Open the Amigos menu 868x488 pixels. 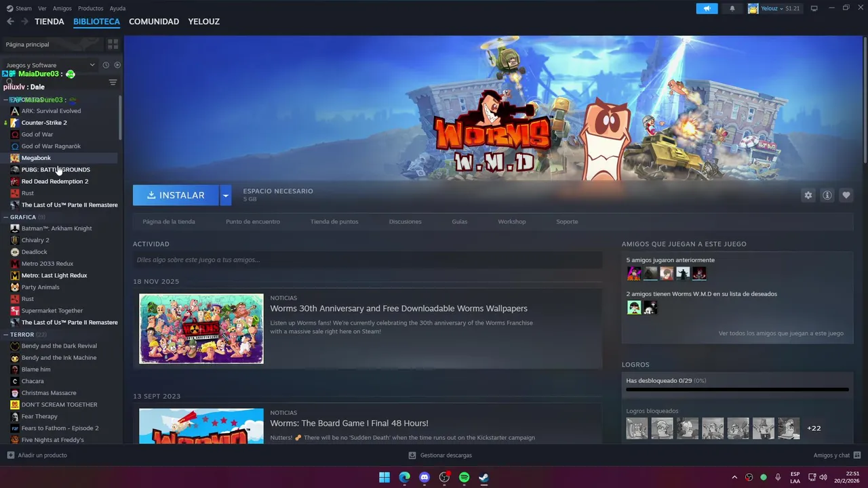tap(62, 8)
